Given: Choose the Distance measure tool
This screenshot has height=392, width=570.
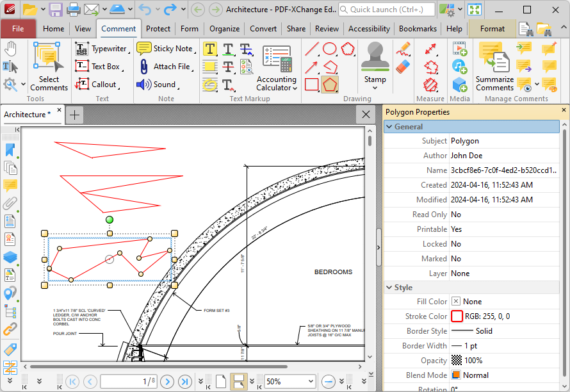Looking at the screenshot, I should [430, 49].
